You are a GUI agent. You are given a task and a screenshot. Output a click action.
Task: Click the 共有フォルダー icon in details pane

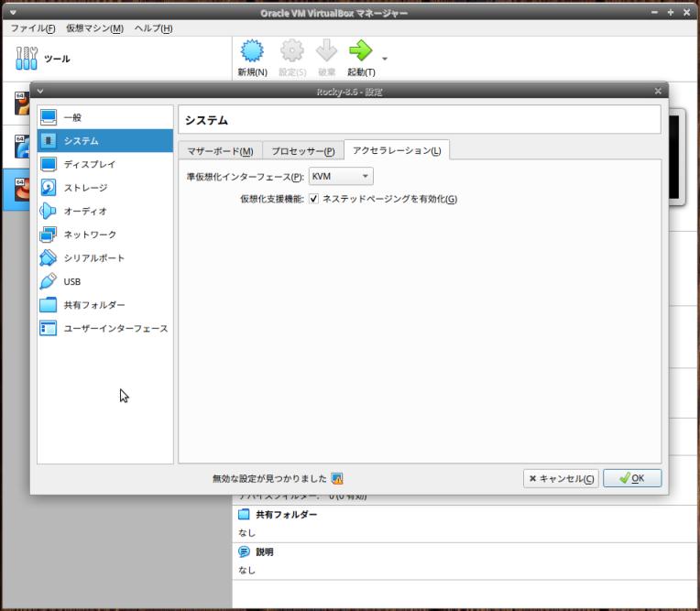point(244,514)
